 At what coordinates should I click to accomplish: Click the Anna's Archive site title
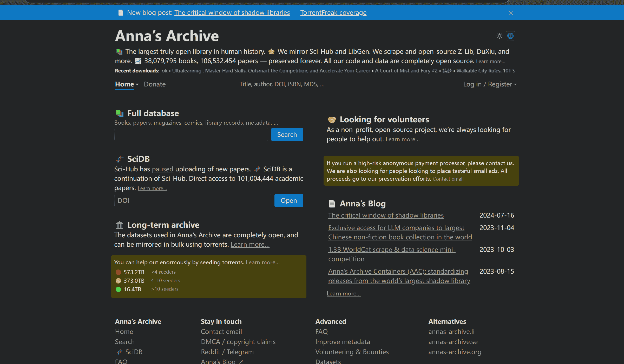pos(167,36)
